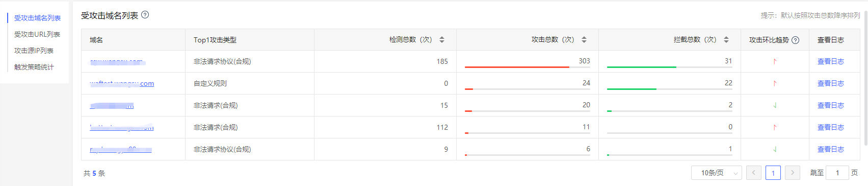Image resolution: width=868 pixels, height=186 pixels.
Task: Go to next page arrow
Action: click(793, 173)
